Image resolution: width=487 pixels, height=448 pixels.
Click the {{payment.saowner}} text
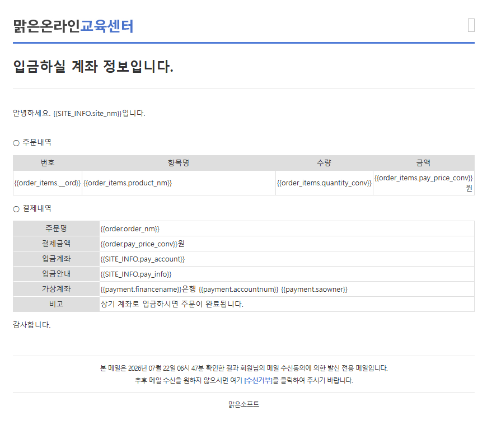(x=315, y=290)
